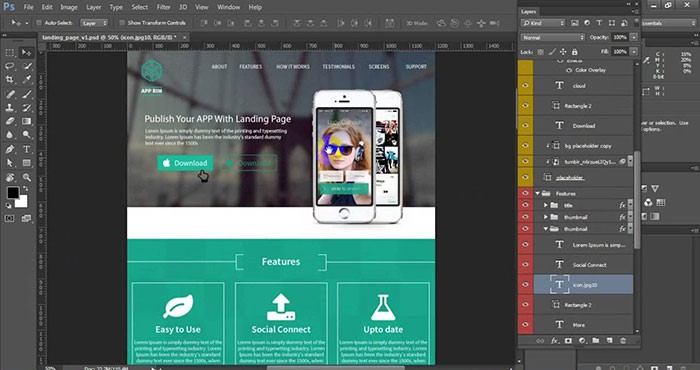Hide the cloud text layer
Viewport: 700px width, 370px height.
click(525, 85)
